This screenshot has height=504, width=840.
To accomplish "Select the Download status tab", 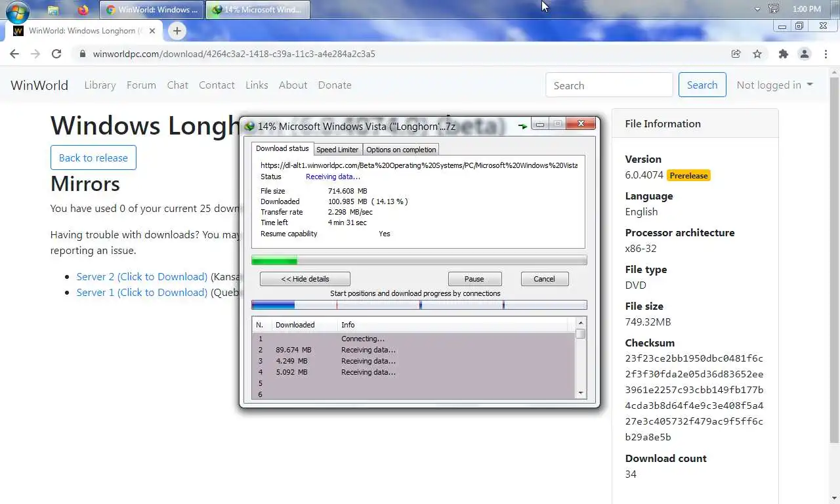I will click(x=282, y=149).
